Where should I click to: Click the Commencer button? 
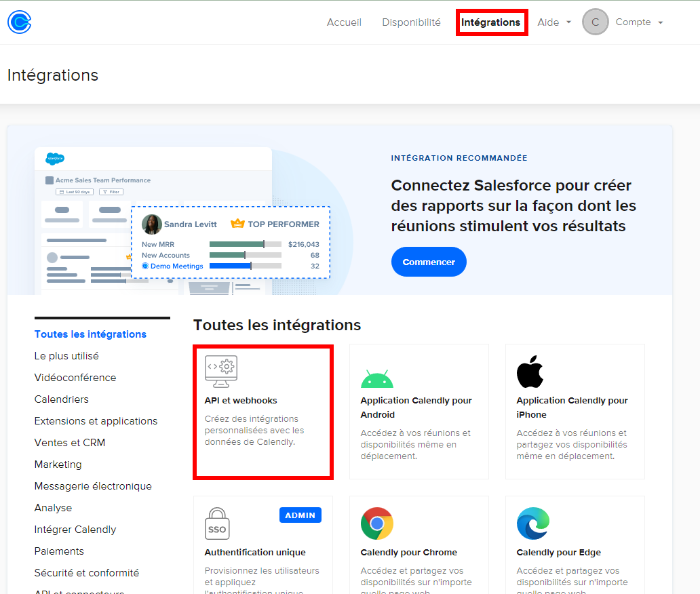pyautogui.click(x=429, y=262)
